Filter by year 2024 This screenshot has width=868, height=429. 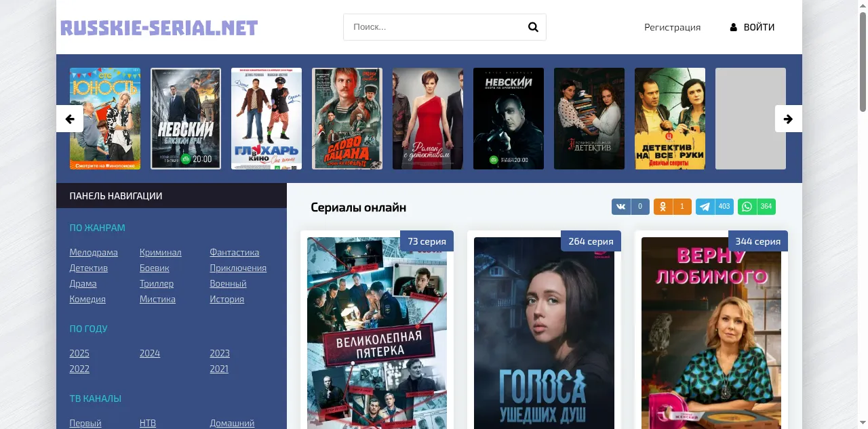point(150,353)
